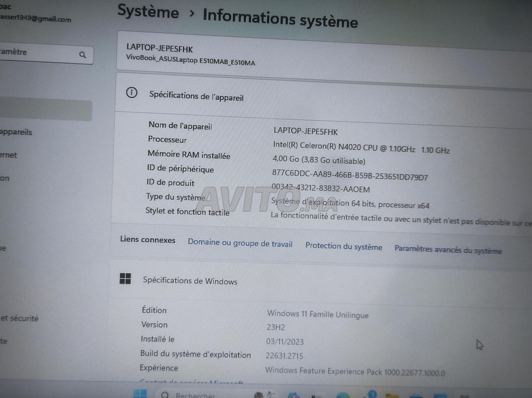Image resolution: width=532 pixels, height=398 pixels.
Task: Select the Intel(R) Celeron(R) N4020 processor value
Action: (361, 147)
